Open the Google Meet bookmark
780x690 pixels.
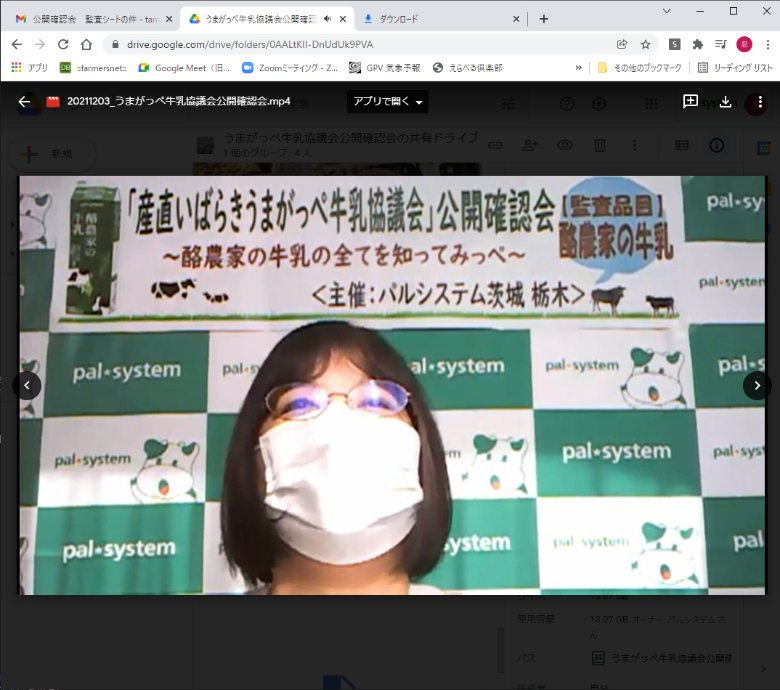coord(184,68)
